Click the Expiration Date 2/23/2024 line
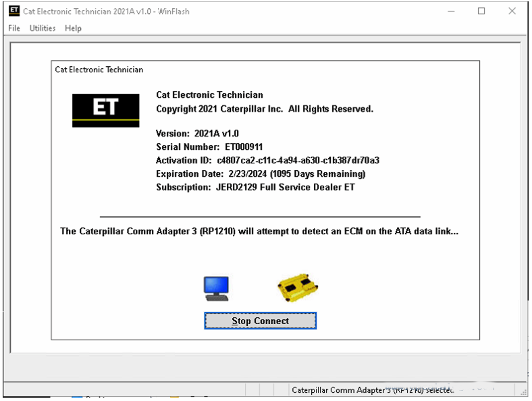Screen dimensions: 532x401 (261, 173)
